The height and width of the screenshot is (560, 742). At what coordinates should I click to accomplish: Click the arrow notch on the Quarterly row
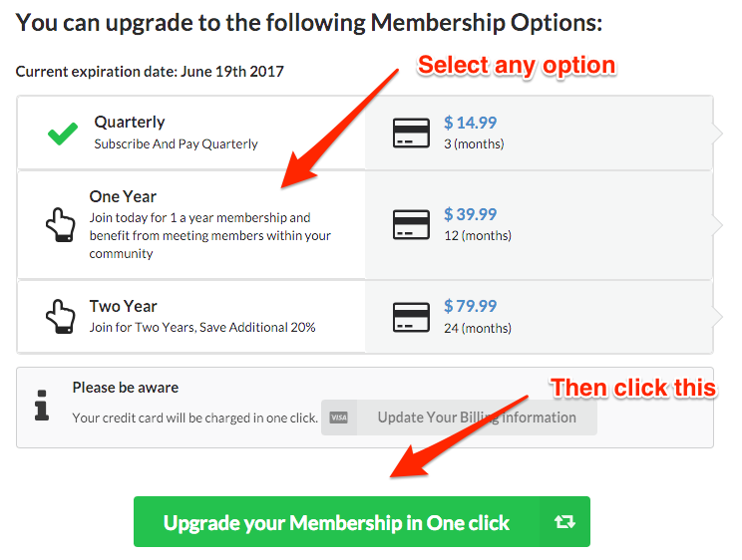pyautogui.click(x=718, y=134)
